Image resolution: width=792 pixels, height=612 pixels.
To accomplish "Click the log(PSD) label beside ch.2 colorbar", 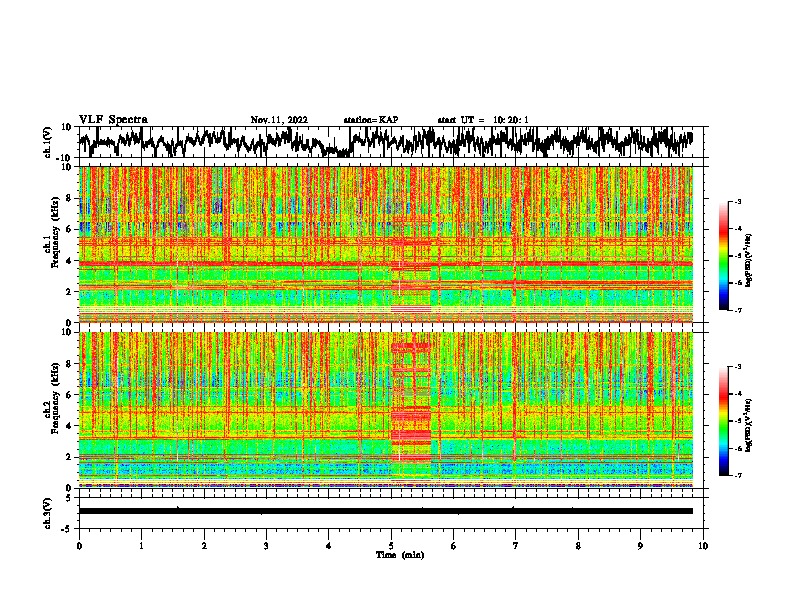I will point(749,425).
